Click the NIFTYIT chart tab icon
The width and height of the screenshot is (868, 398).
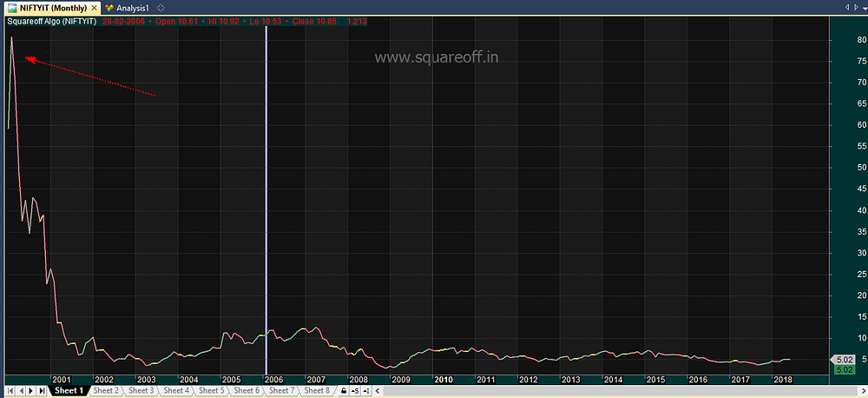point(11,8)
